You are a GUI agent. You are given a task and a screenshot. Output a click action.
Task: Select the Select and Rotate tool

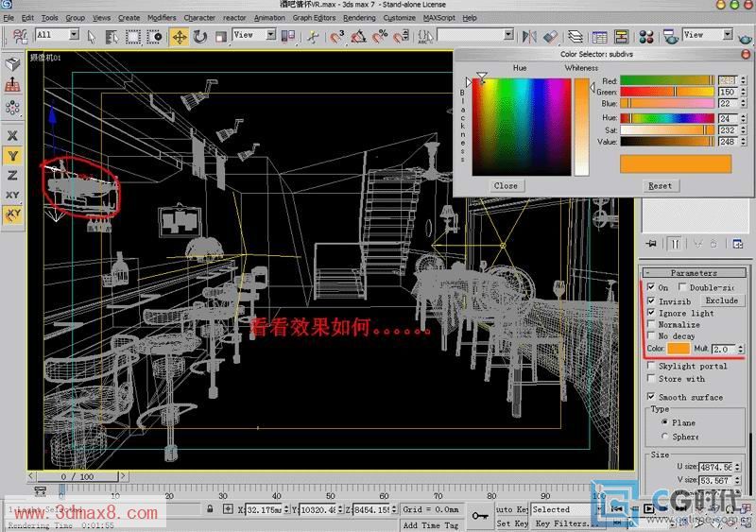click(199, 37)
